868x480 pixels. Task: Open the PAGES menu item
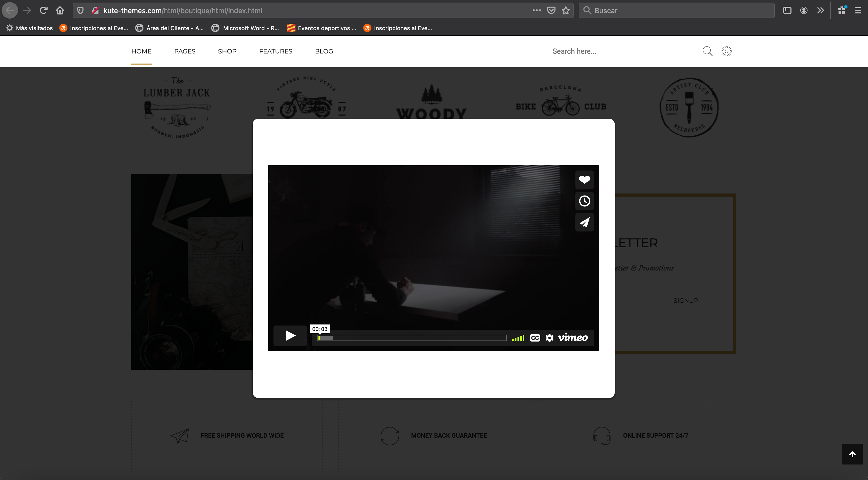point(185,51)
